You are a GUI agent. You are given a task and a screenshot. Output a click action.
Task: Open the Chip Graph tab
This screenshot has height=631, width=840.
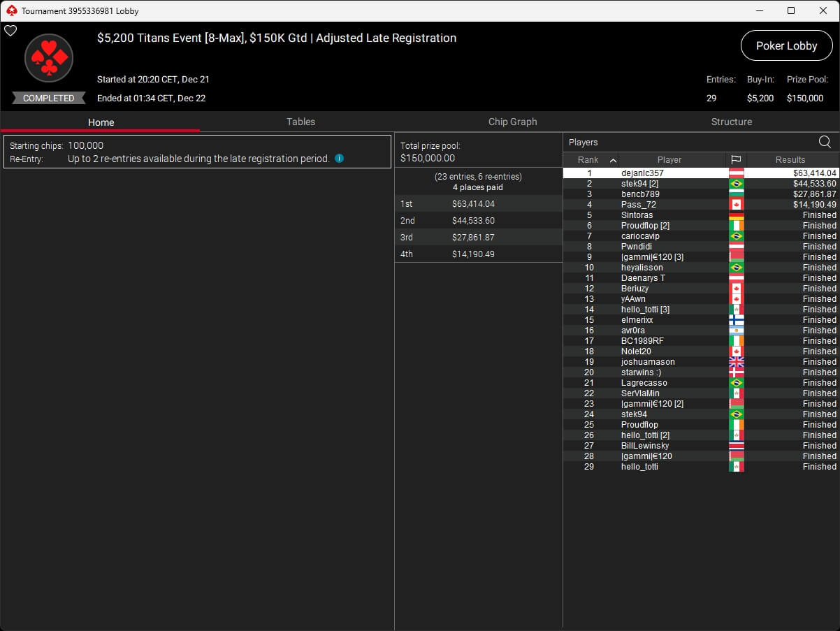[x=512, y=122]
